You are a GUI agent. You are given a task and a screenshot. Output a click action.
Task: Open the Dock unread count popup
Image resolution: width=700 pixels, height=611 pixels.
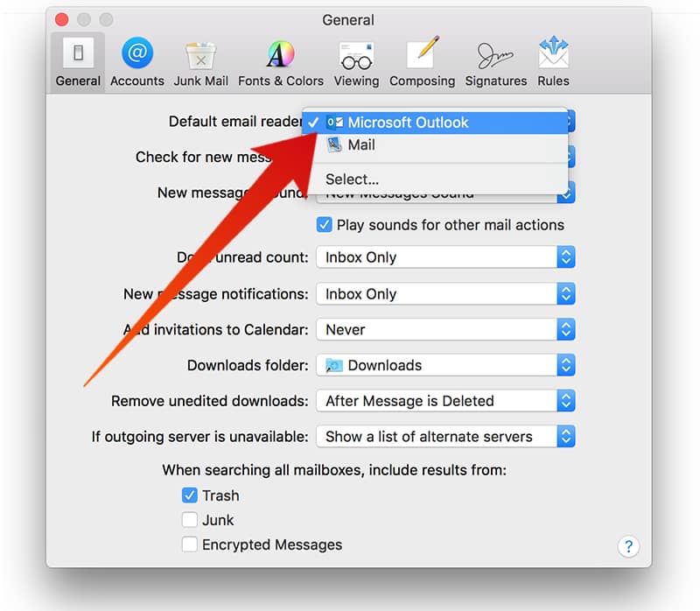click(x=444, y=257)
